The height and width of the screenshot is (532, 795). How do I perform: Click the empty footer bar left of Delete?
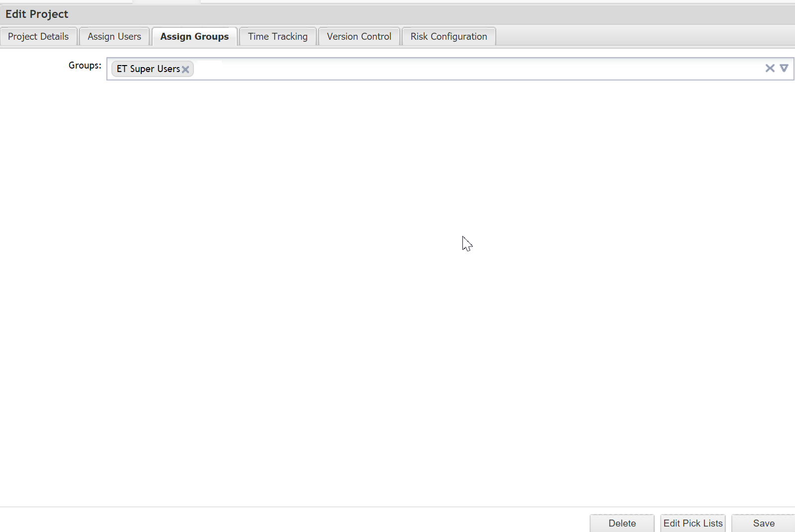click(298, 521)
